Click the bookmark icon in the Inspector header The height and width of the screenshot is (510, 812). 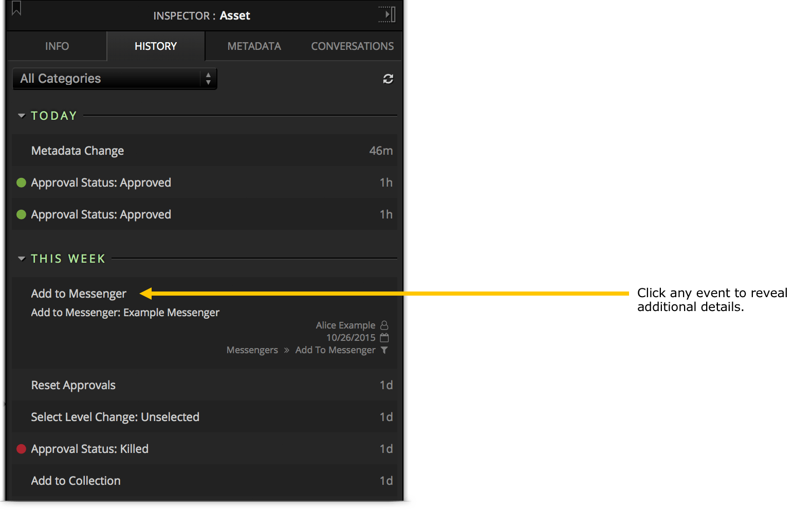click(16, 8)
